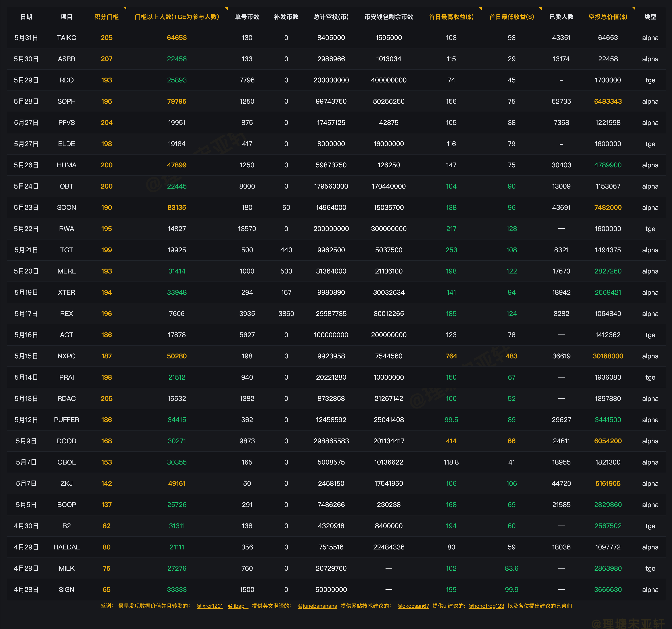Click note marker on 首日最高收益($) header
The width and height of the screenshot is (672, 629).
(x=480, y=8)
